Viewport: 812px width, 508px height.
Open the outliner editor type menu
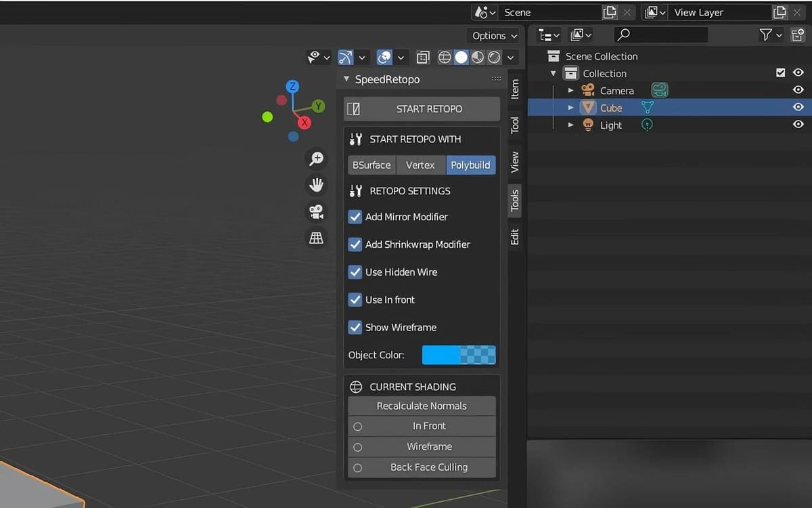coord(549,35)
